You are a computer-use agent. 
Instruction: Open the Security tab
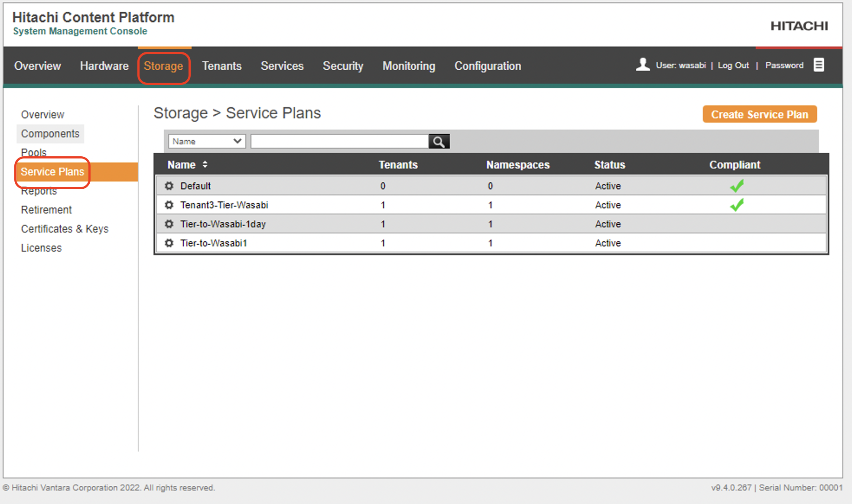[x=343, y=66]
